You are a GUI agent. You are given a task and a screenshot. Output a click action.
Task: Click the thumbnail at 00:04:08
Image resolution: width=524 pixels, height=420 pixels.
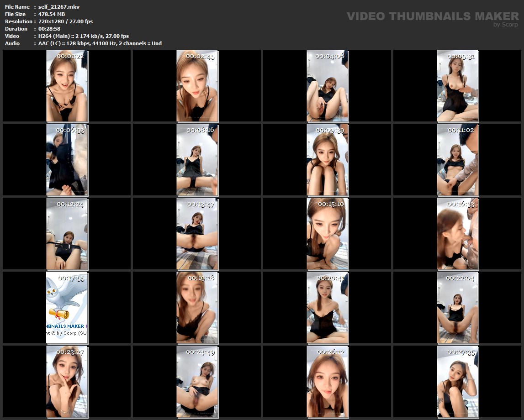point(327,86)
